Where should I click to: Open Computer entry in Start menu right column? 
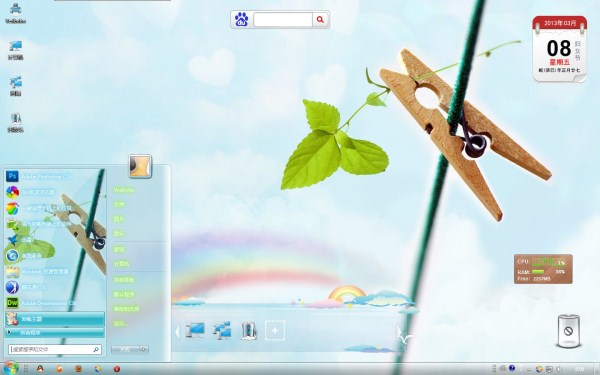[121, 264]
